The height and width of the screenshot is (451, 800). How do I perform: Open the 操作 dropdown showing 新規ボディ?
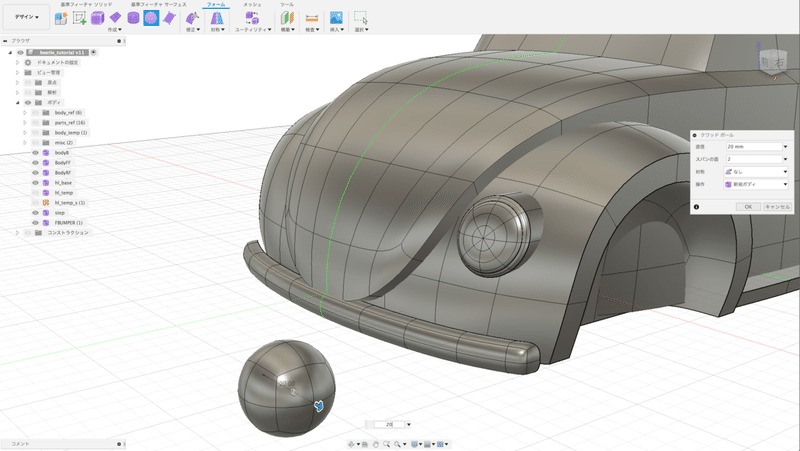coord(756,184)
